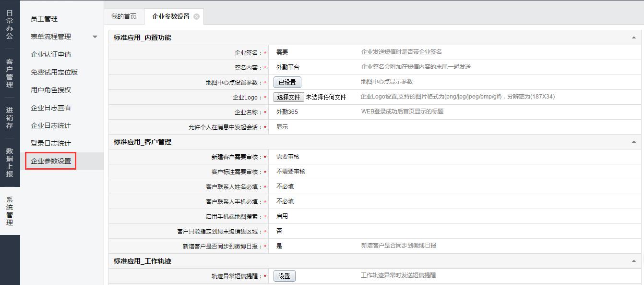Open 日常办公 in the left navigation bar
This screenshot has width=644, height=285.
tap(10, 24)
